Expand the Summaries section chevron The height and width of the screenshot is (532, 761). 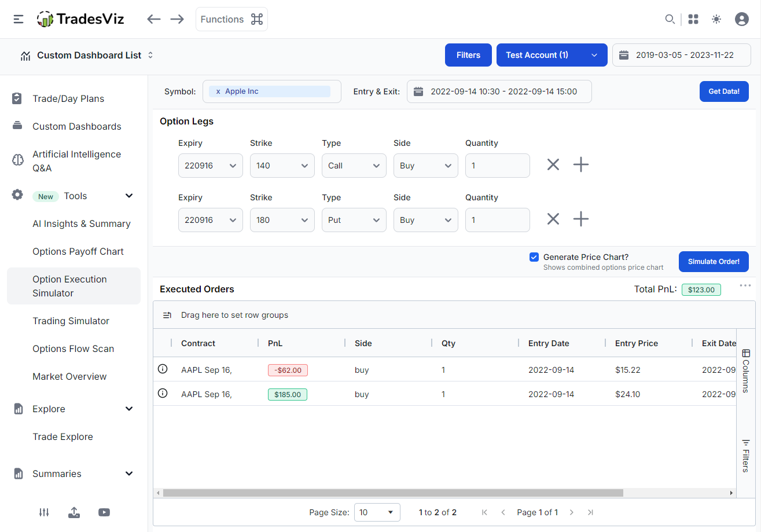(129, 474)
